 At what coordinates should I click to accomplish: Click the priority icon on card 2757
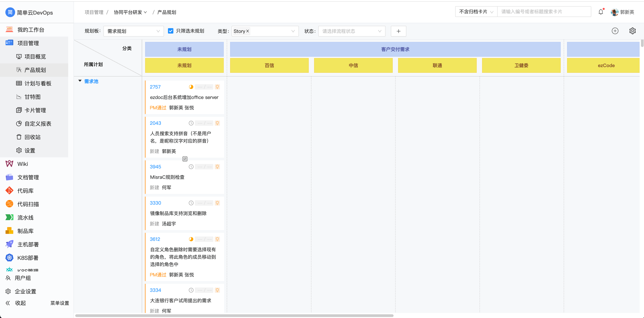191,87
